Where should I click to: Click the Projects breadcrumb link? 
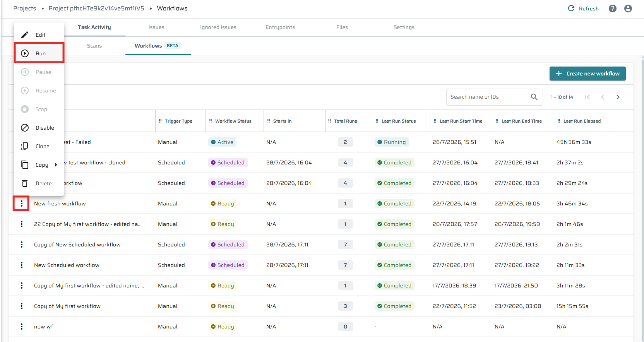25,9
